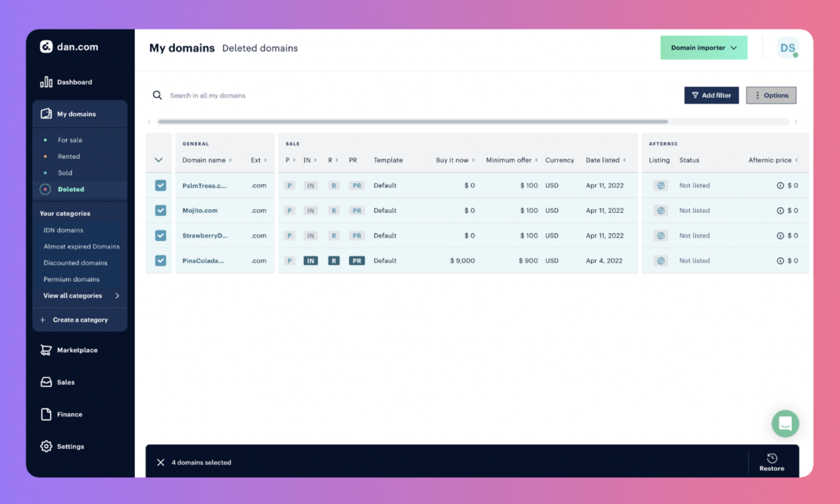
Task: Click the Afternic listing icon for Mojito.com
Action: 661,211
